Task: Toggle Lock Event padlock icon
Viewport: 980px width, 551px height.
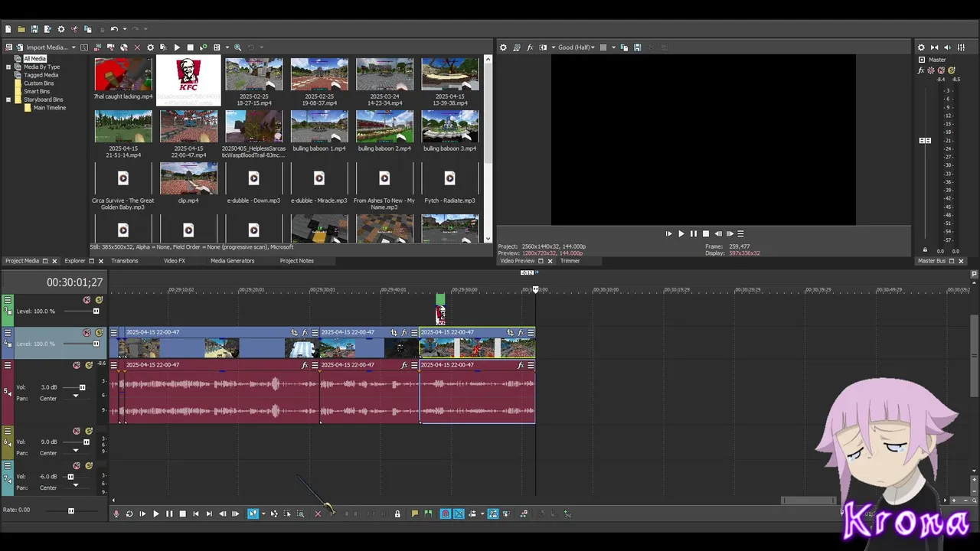Action: (x=397, y=514)
